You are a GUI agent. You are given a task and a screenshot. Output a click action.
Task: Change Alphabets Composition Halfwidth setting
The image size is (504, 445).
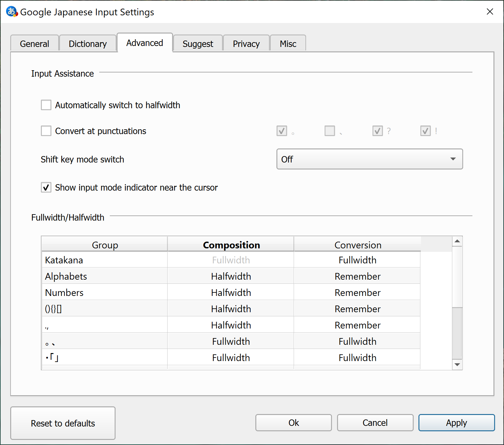tap(231, 276)
